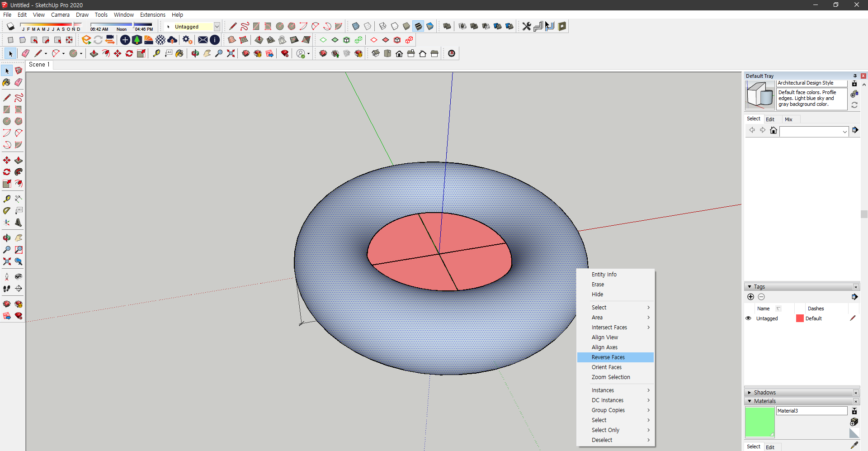The width and height of the screenshot is (868, 451).
Task: Toggle Shaded face style
Action: pyautogui.click(x=406, y=26)
